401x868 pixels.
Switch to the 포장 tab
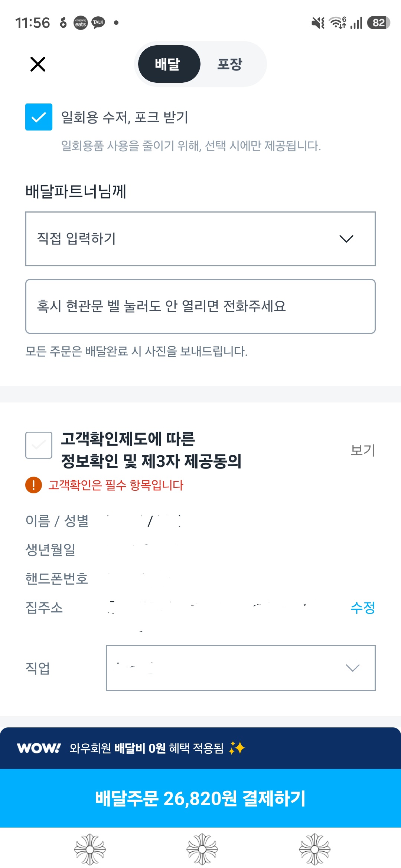pyautogui.click(x=229, y=64)
